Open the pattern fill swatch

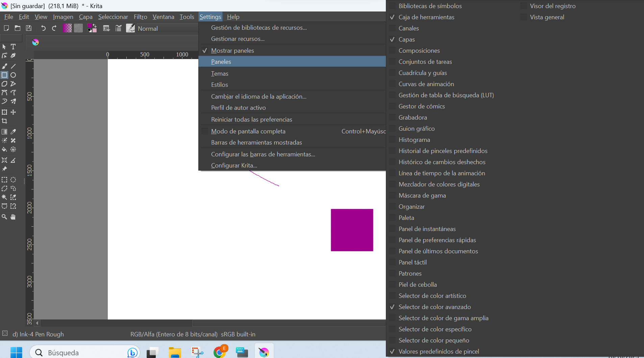click(78, 28)
